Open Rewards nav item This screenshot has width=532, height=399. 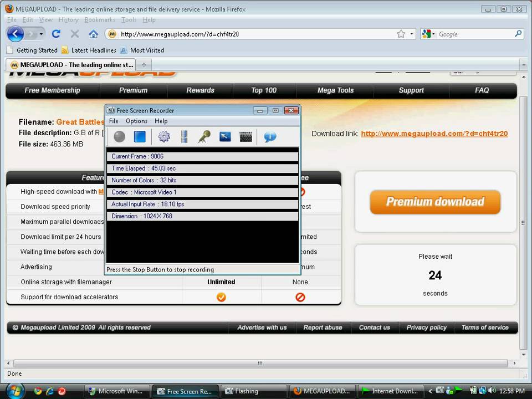pyautogui.click(x=200, y=90)
